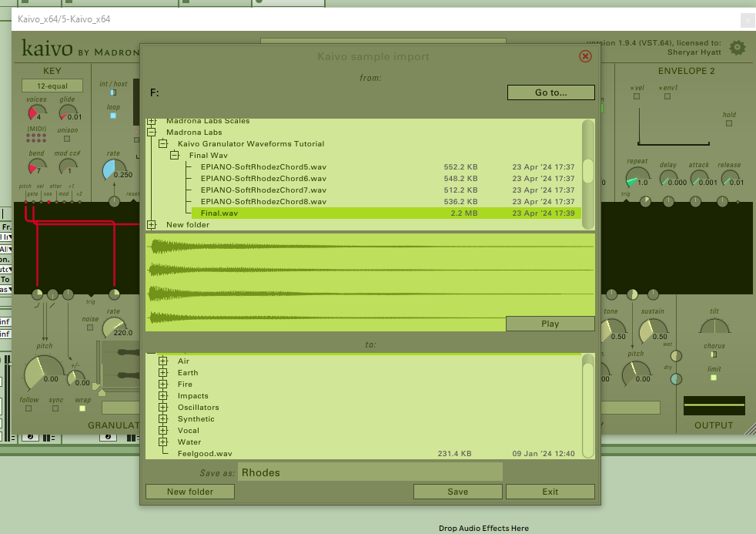Click the wet level dial
Screen dimensions: 756x534
tap(677, 356)
